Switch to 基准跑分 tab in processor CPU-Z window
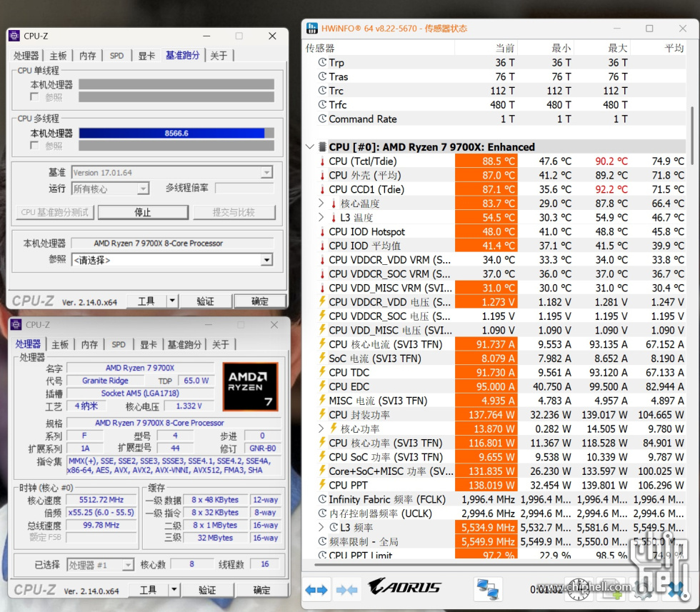The height and width of the screenshot is (612, 700). click(x=184, y=345)
